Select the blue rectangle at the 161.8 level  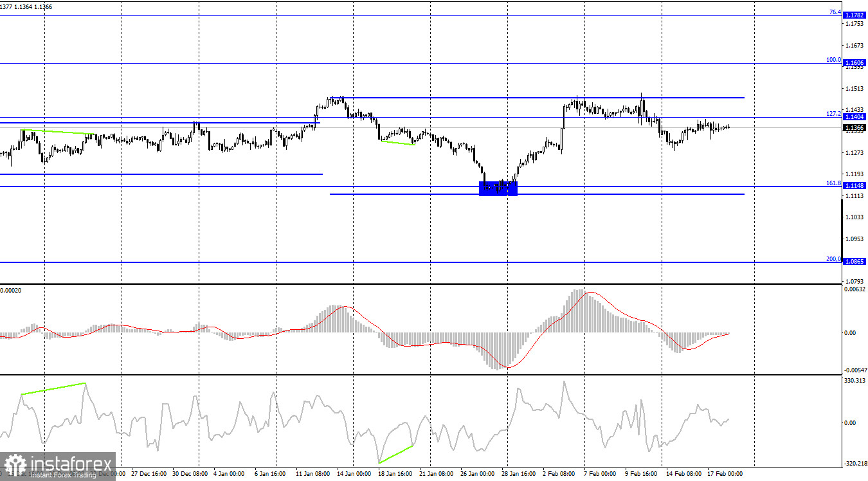[498, 188]
